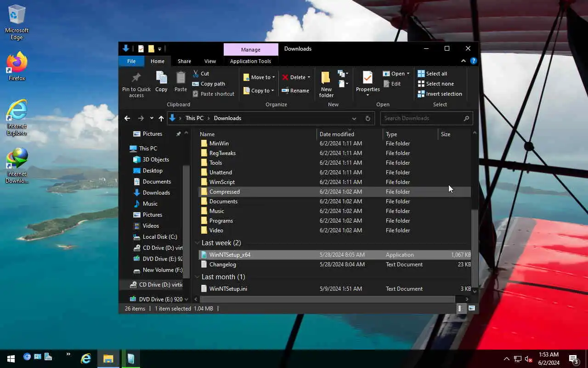Paste shortcut into the folder

click(213, 94)
